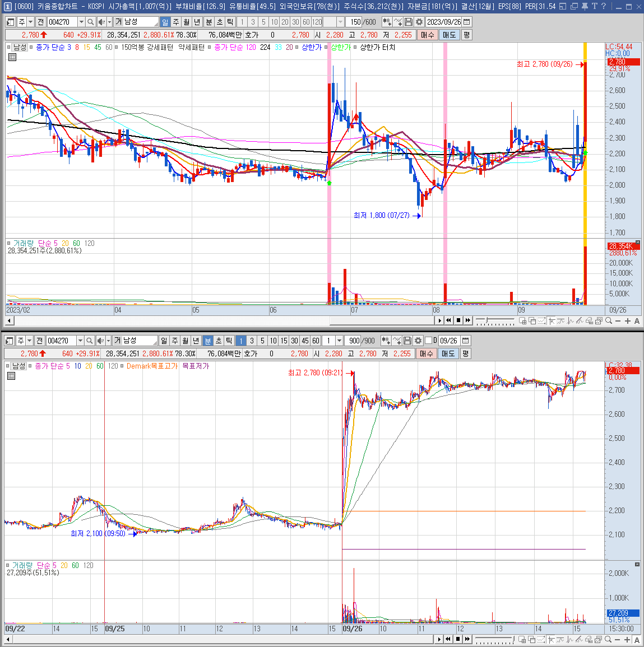
Task: Open the calendar picker beside 09/26 in the lower chart
Action: point(465,341)
